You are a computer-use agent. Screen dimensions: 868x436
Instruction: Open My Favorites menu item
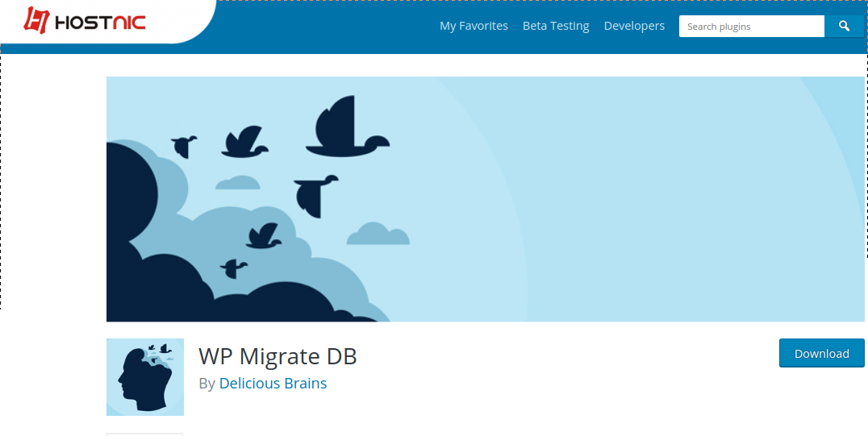click(474, 26)
